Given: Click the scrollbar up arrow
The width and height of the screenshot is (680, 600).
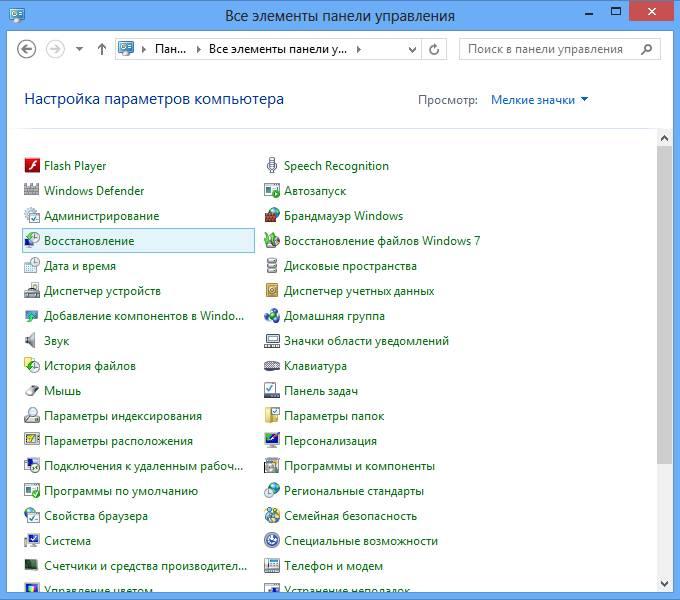Looking at the screenshot, I should [664, 138].
